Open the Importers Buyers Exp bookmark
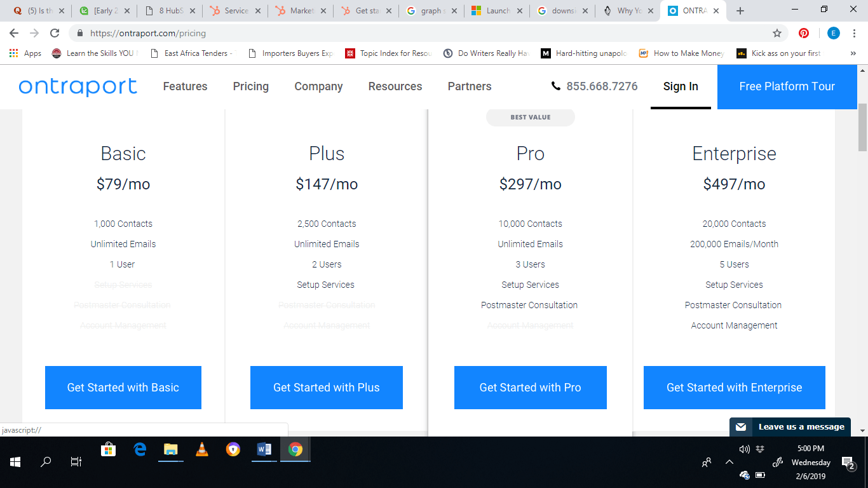 pos(291,53)
